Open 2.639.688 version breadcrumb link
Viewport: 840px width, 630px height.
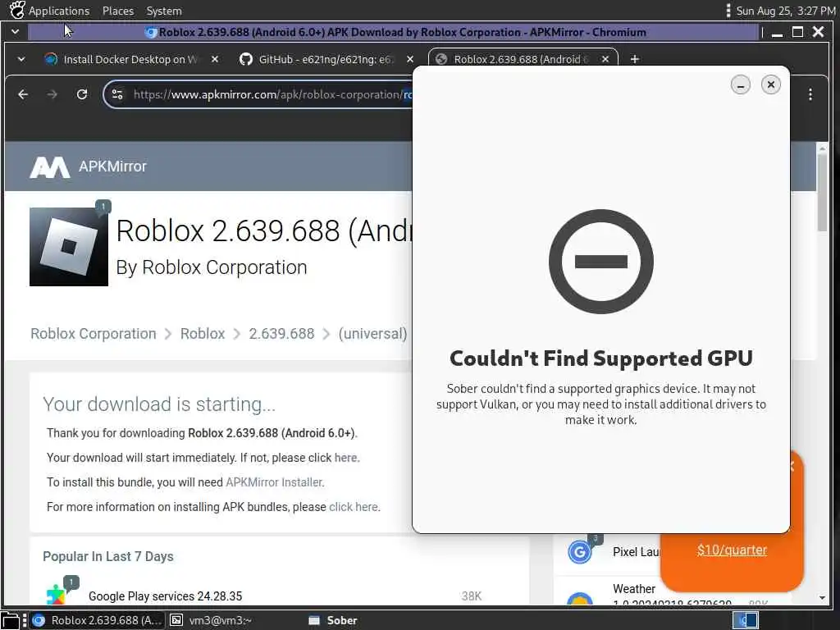(x=281, y=334)
